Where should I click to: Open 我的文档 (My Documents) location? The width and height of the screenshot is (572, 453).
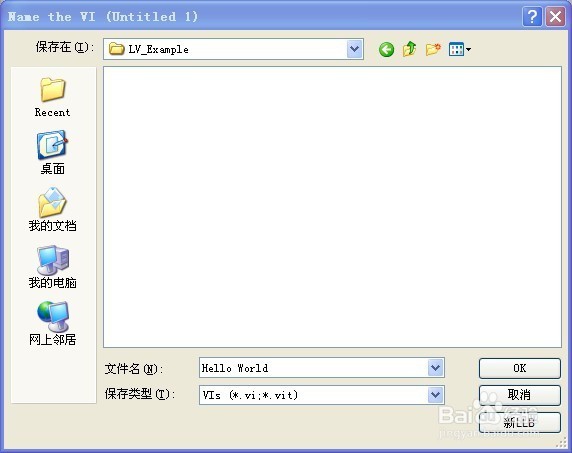pyautogui.click(x=53, y=210)
